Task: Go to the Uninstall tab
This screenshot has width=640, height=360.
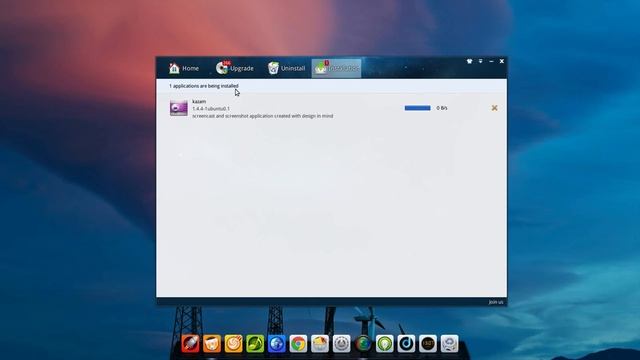Action: 286,68
